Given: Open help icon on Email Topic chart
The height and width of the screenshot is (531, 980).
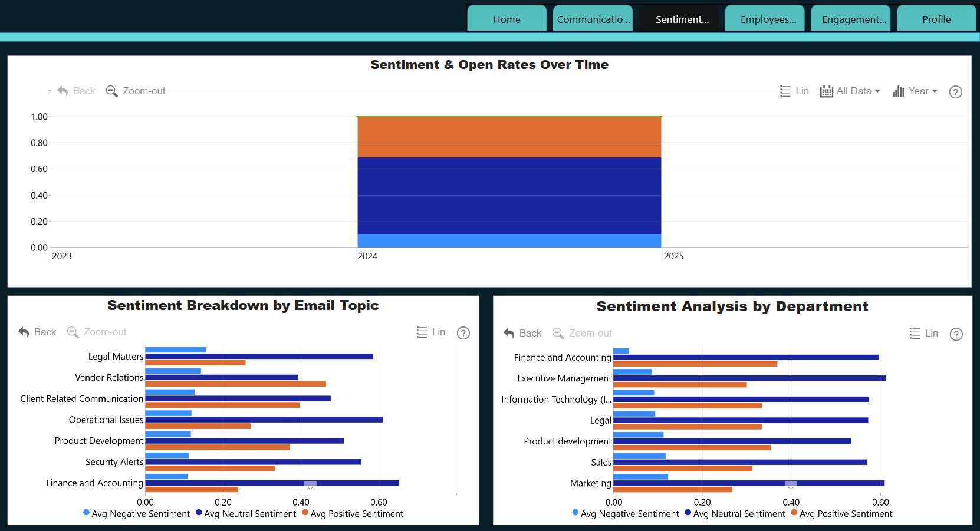Looking at the screenshot, I should [463, 333].
